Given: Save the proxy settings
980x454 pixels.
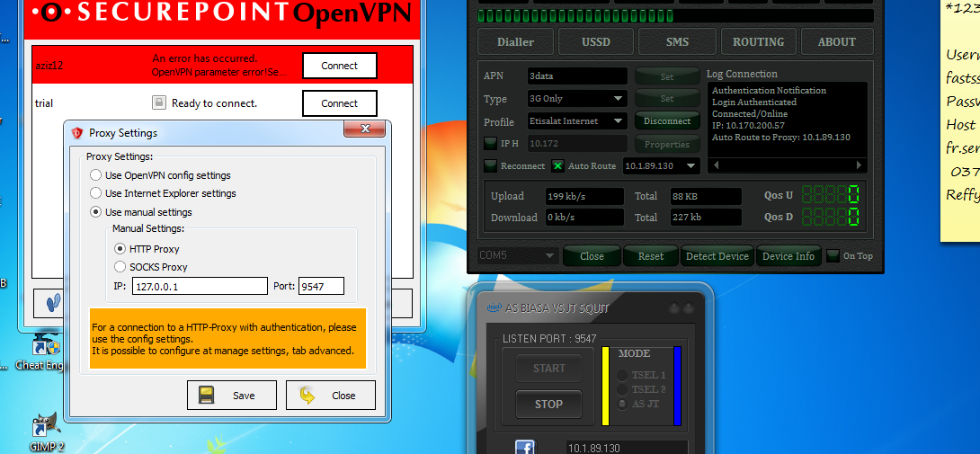Looking at the screenshot, I should (231, 396).
